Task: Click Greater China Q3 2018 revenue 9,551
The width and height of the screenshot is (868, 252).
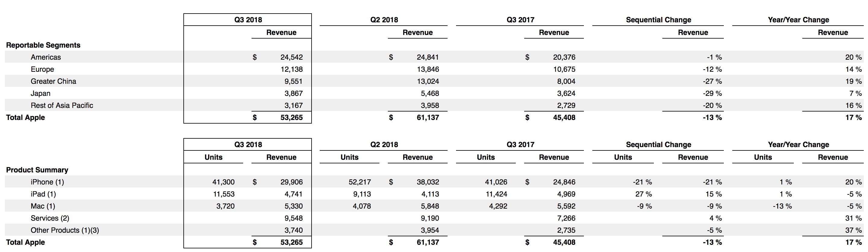Action: tap(293, 81)
